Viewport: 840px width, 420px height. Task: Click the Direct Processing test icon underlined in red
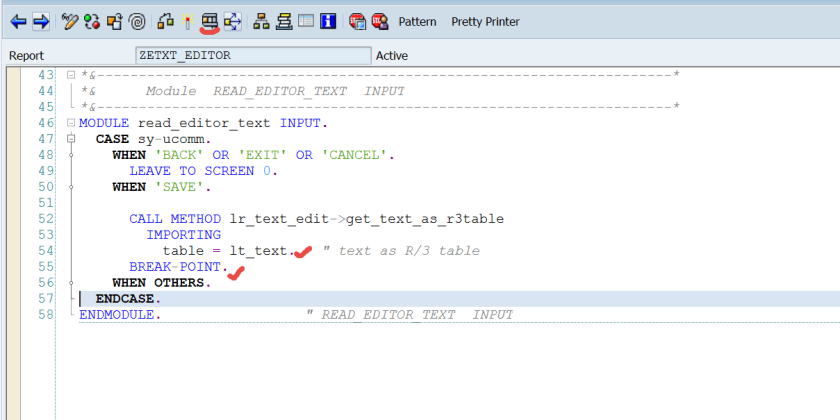(x=210, y=20)
